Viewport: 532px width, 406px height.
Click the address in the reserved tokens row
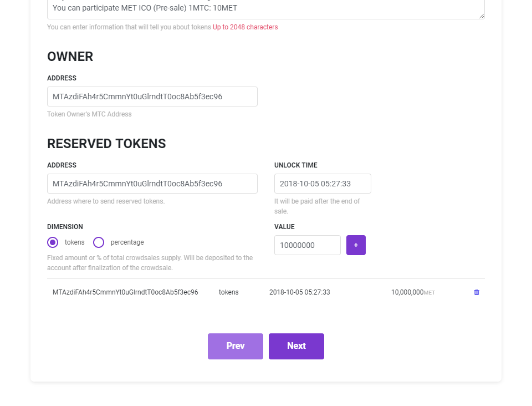click(x=125, y=292)
